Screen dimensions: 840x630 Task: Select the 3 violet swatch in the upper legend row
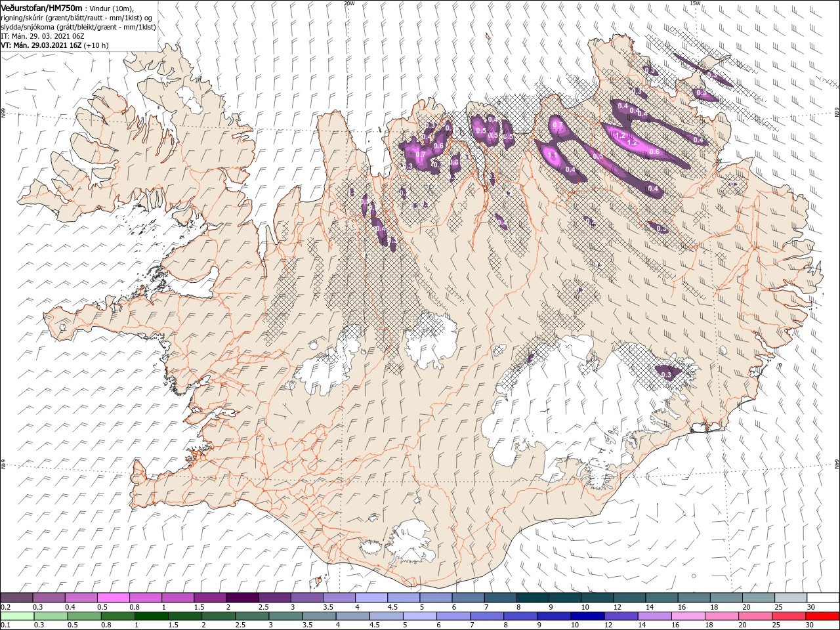coord(306,598)
